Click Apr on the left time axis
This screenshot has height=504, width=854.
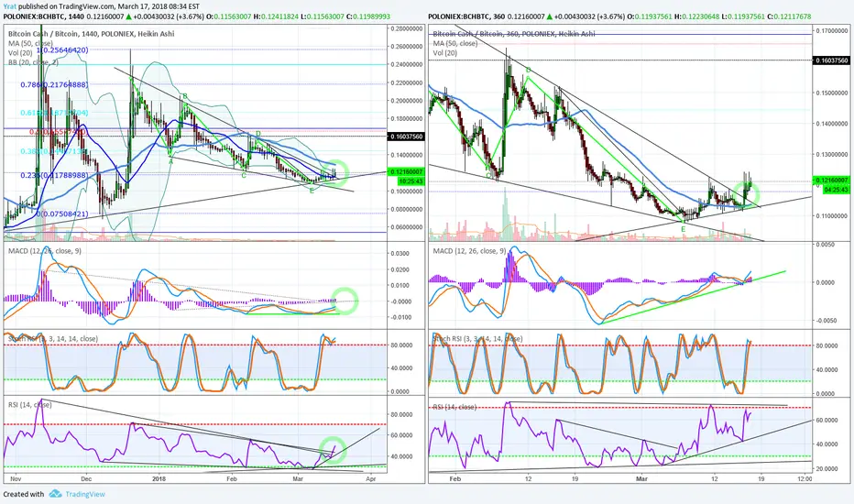[x=371, y=479]
